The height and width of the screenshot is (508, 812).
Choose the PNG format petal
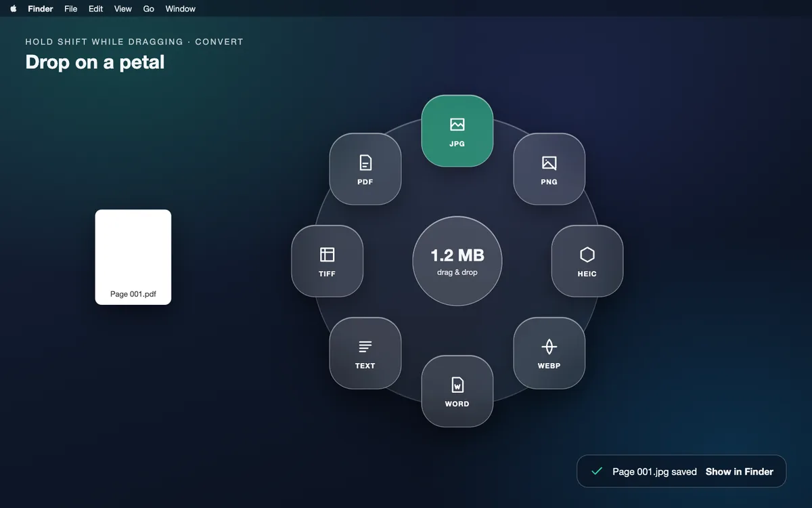[x=549, y=169]
